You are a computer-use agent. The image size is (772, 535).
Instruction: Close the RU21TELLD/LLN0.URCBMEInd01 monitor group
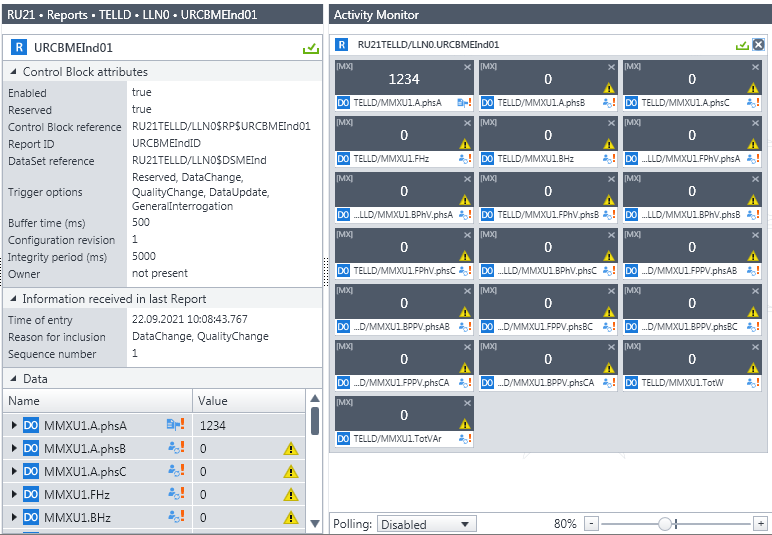point(758,45)
